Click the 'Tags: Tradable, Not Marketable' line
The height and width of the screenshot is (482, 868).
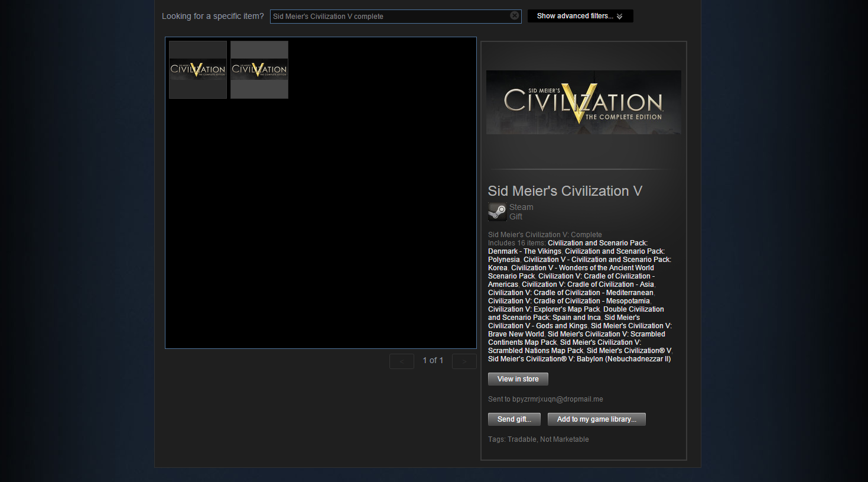538,439
